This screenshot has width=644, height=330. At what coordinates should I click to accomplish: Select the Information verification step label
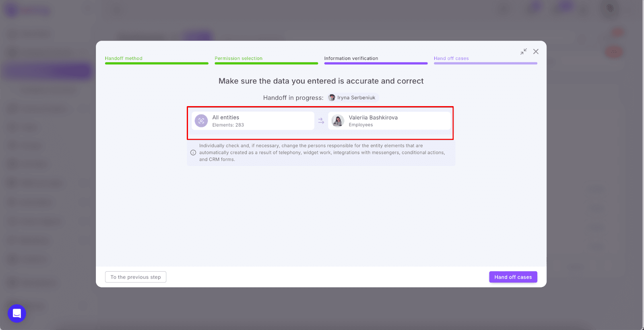point(351,58)
